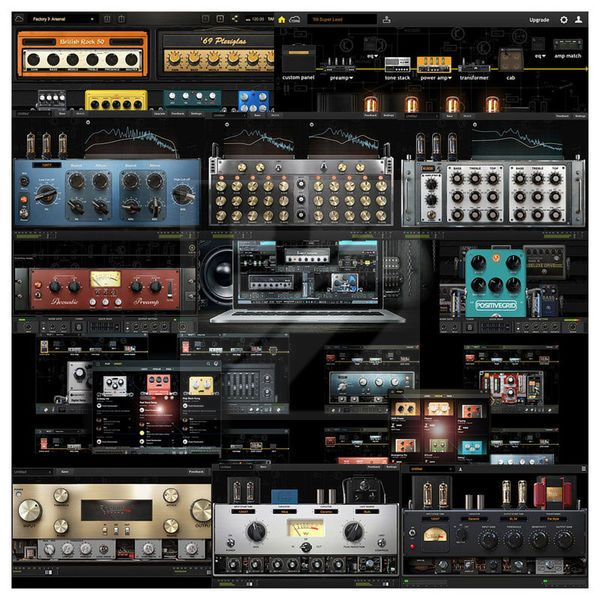Select the transformer module
This screenshot has height=600, width=600.
point(474,67)
